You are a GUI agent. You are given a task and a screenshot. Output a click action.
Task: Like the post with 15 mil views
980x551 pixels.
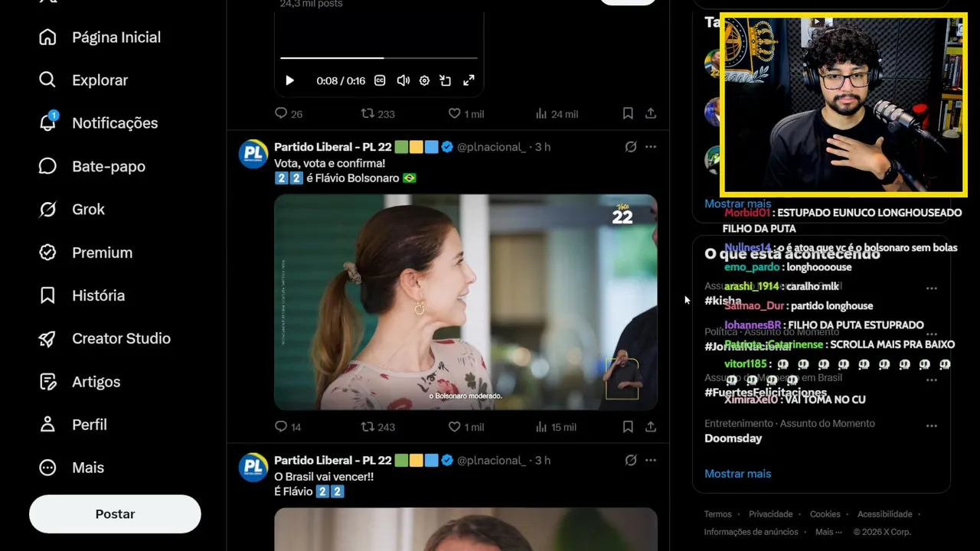[x=466, y=427]
